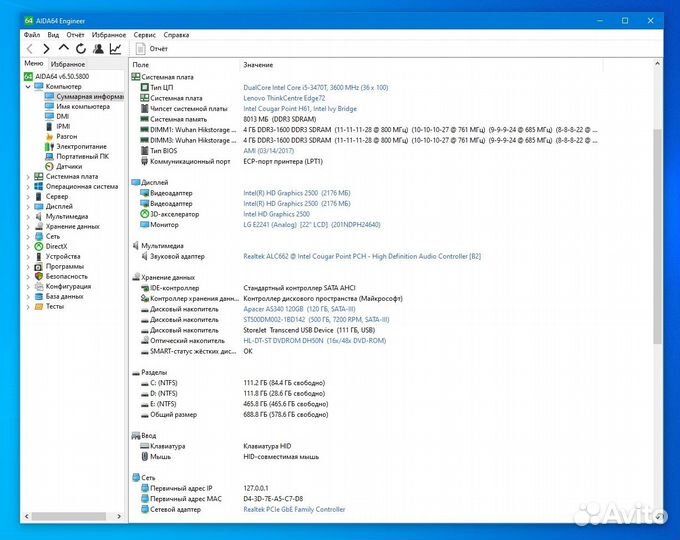Open the Избранное menu in menu bar
This screenshot has height=540, width=680.
point(109,35)
